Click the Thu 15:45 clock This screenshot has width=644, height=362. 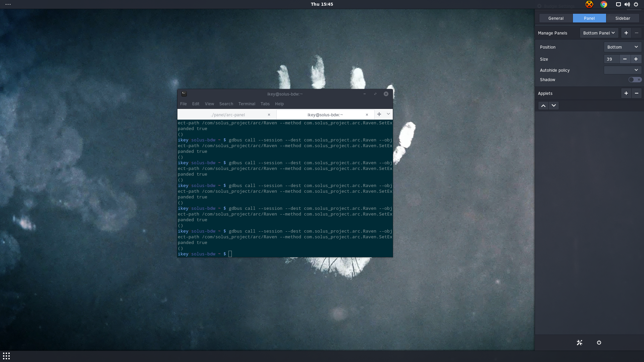coord(322,4)
